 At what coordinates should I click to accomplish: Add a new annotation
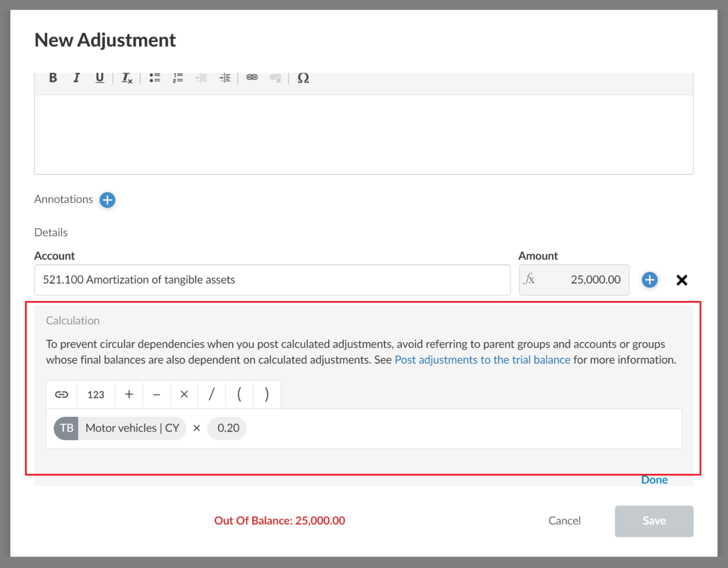tap(107, 200)
